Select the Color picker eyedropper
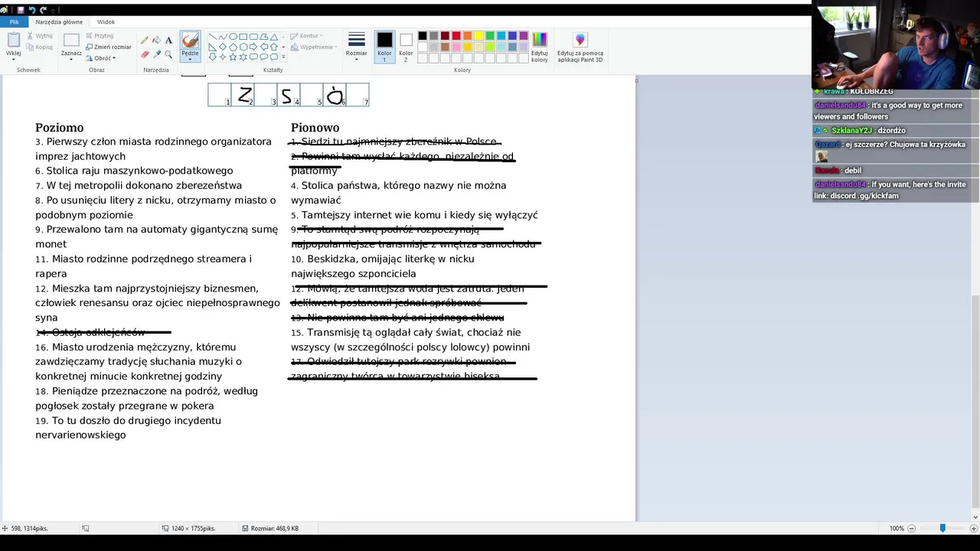 156,54
